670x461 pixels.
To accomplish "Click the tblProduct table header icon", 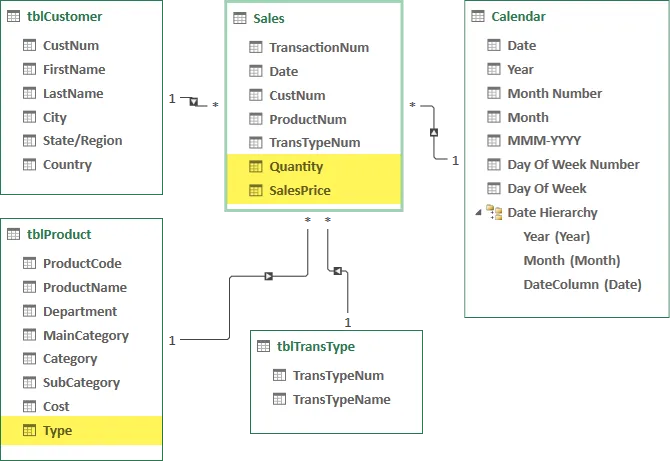I will tap(13, 235).
